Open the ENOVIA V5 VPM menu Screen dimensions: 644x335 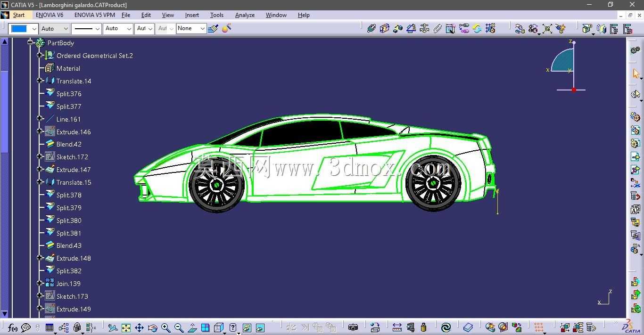pyautogui.click(x=95, y=15)
